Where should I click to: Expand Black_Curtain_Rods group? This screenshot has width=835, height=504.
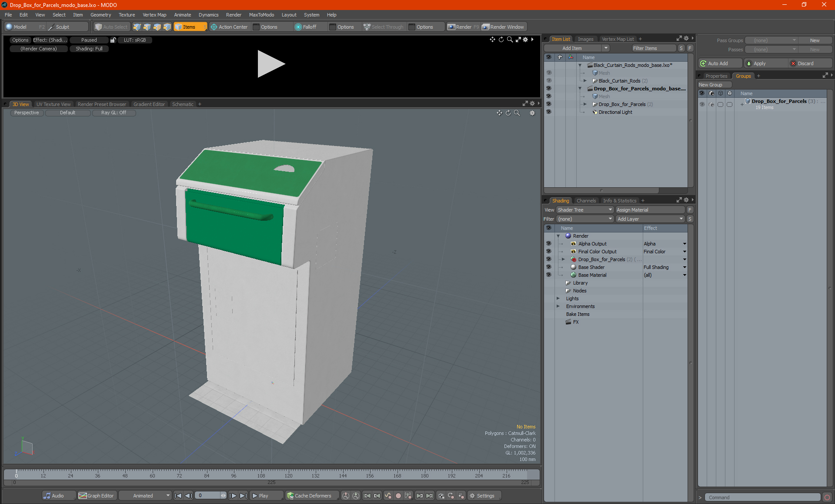click(585, 81)
